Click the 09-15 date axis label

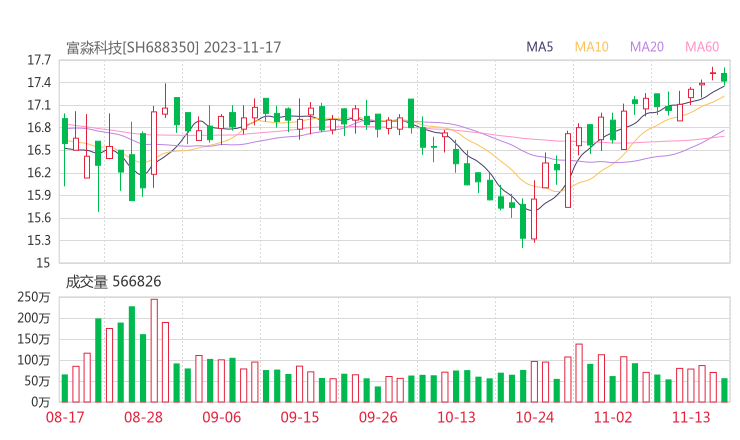point(300,417)
